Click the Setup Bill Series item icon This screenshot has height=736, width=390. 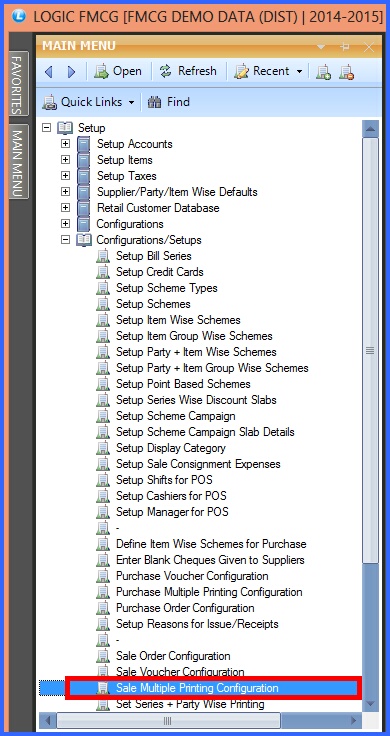103,256
